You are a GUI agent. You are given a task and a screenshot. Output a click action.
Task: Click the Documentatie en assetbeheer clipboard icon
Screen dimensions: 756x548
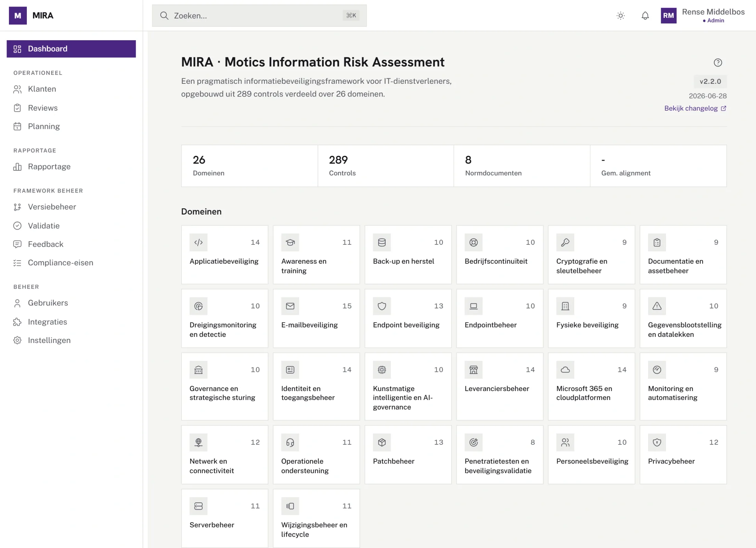657,242
